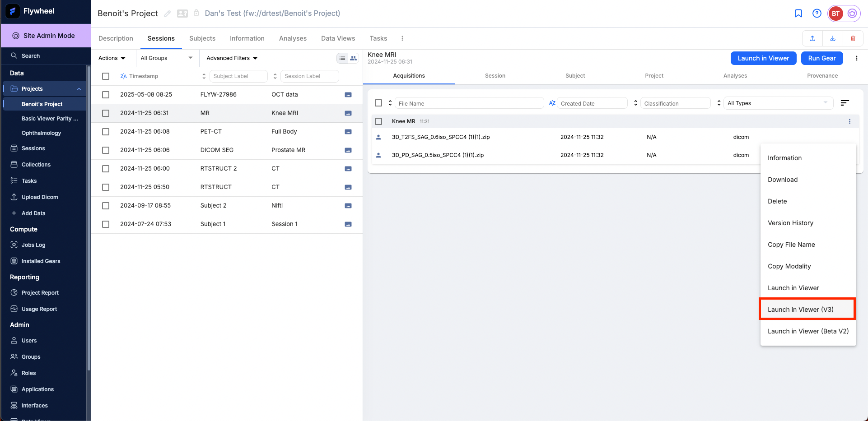
Task: Click the project permissions people icon
Action: (182, 14)
